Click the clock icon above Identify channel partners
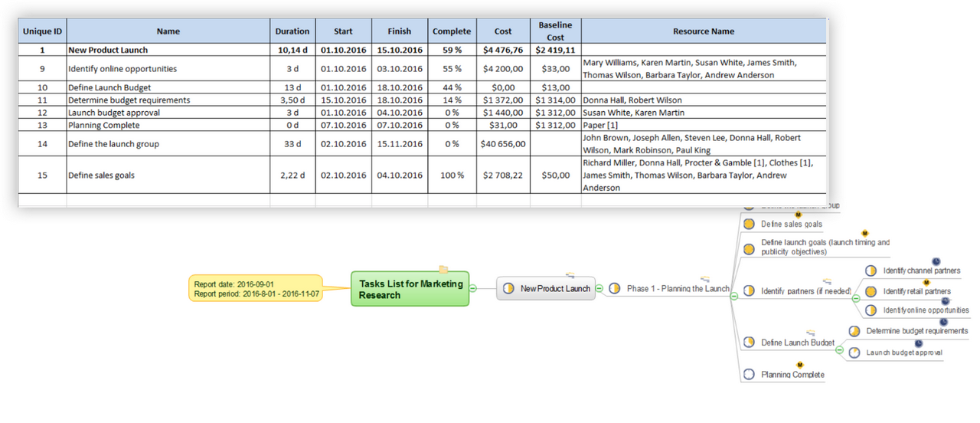This screenshot has width=980, height=423. point(936,261)
